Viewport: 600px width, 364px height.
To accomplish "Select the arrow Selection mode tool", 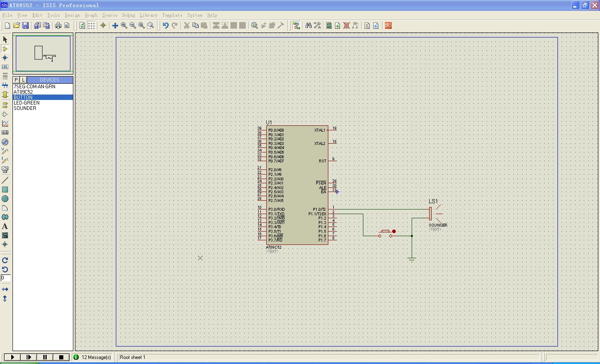I will pyautogui.click(x=5, y=40).
